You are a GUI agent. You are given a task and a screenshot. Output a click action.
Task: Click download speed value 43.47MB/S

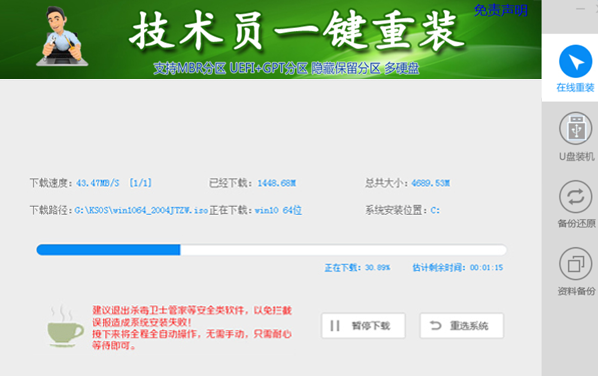[x=98, y=183]
